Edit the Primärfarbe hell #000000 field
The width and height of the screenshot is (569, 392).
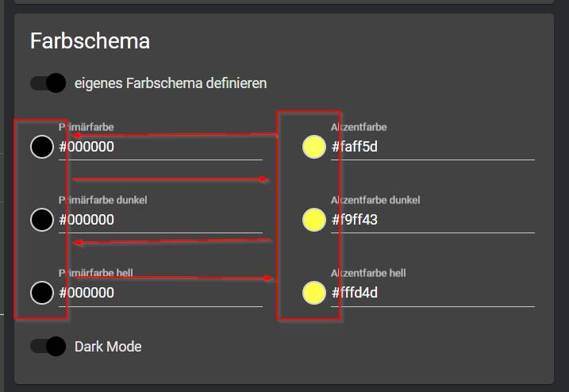tap(159, 293)
